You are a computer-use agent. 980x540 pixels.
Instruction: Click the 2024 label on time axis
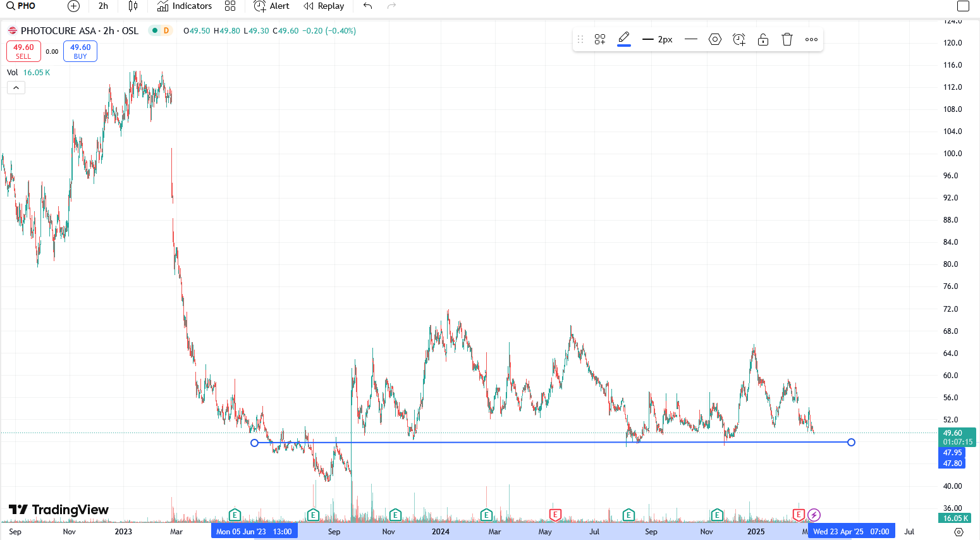[x=441, y=532]
